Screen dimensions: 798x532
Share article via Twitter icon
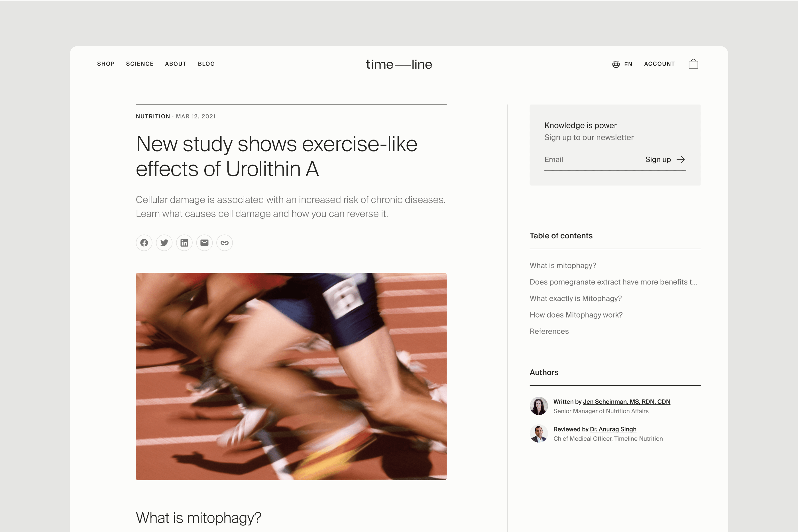(164, 243)
